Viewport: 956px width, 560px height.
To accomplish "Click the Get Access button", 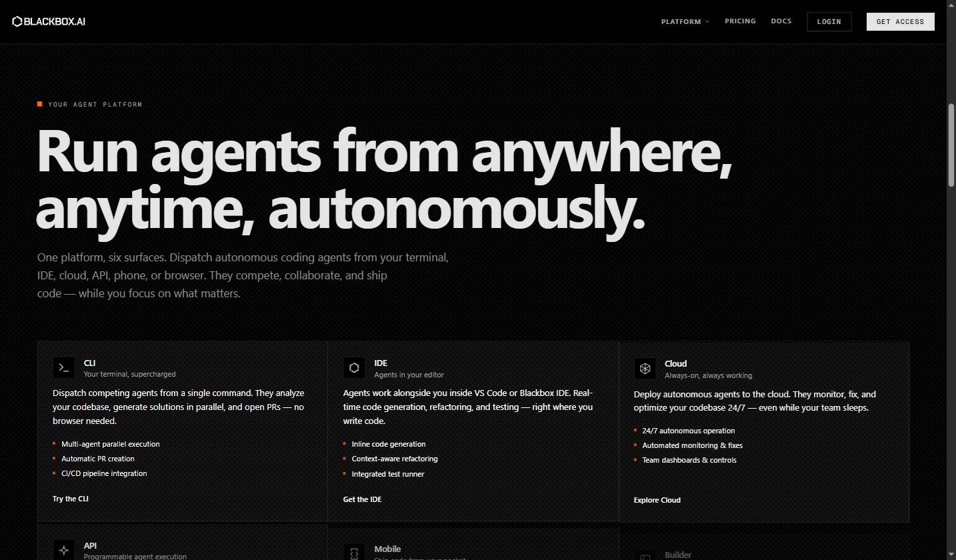I will [x=900, y=21].
